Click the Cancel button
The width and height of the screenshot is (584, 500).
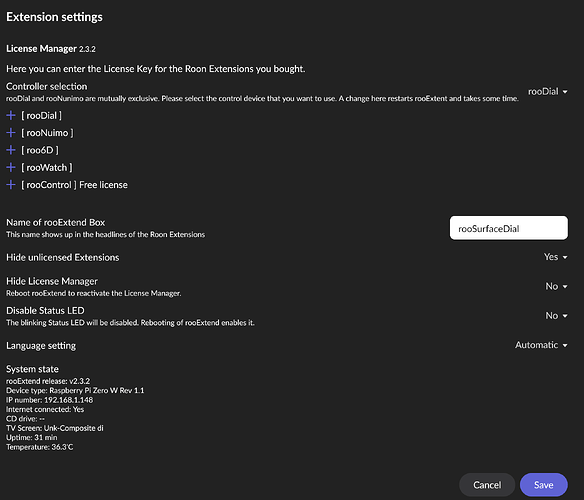click(x=487, y=485)
